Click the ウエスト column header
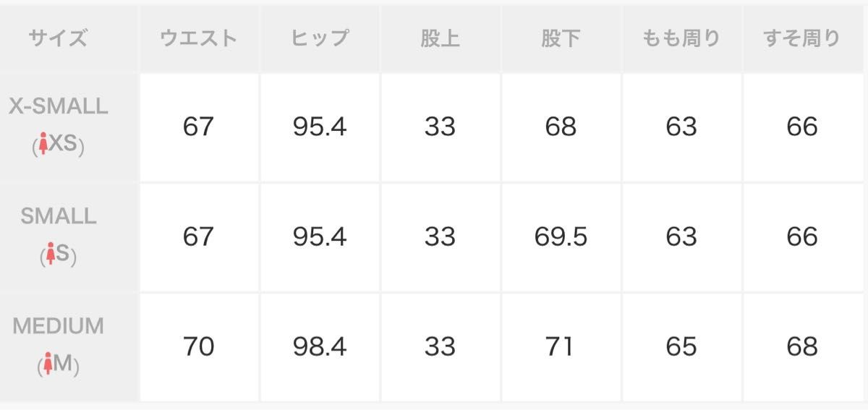 coord(199,38)
